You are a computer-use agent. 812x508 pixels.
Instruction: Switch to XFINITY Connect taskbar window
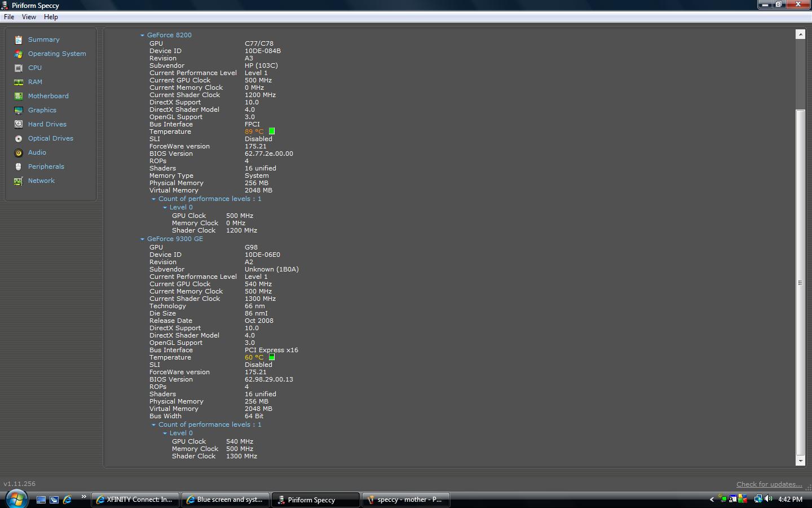(135, 500)
